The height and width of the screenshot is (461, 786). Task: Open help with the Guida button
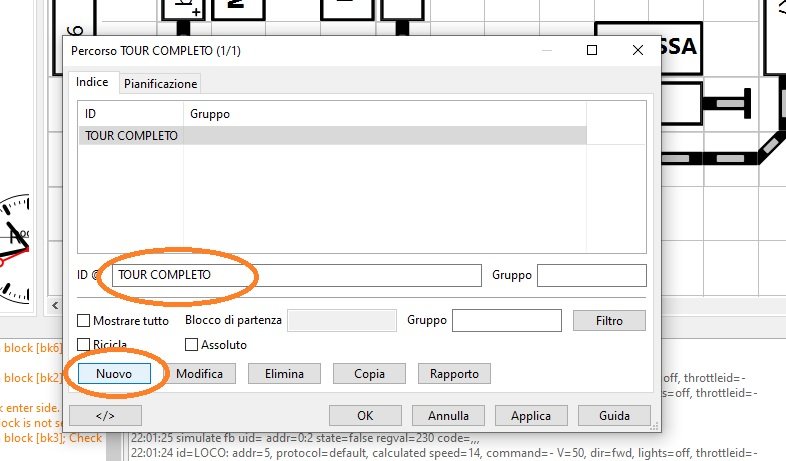pyautogui.click(x=615, y=415)
